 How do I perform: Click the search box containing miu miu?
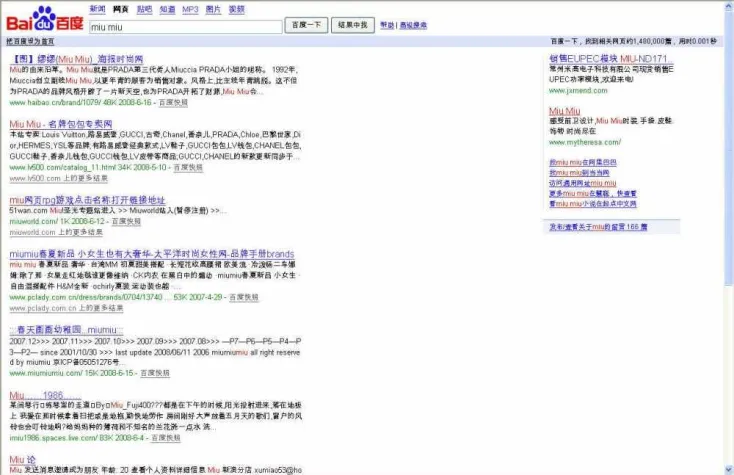coord(185,26)
